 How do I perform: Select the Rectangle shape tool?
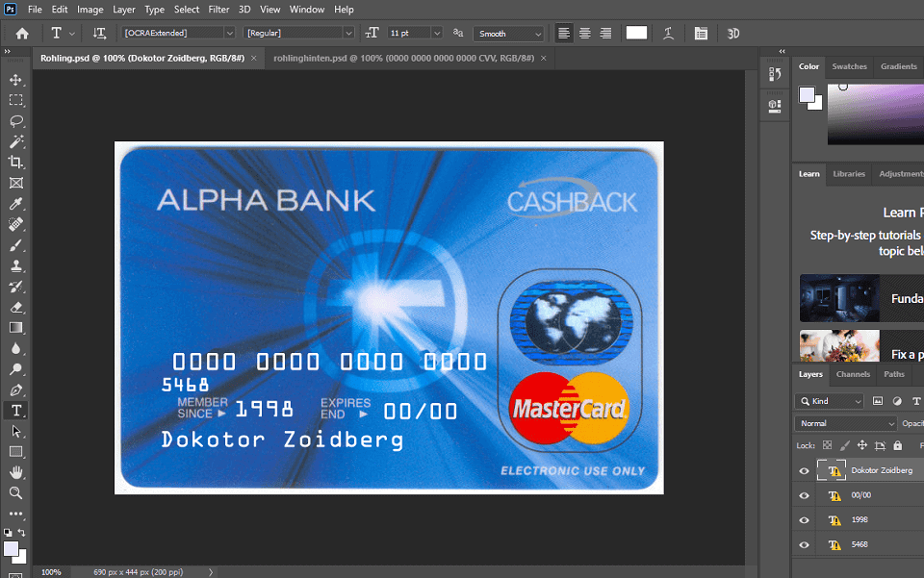(16, 452)
